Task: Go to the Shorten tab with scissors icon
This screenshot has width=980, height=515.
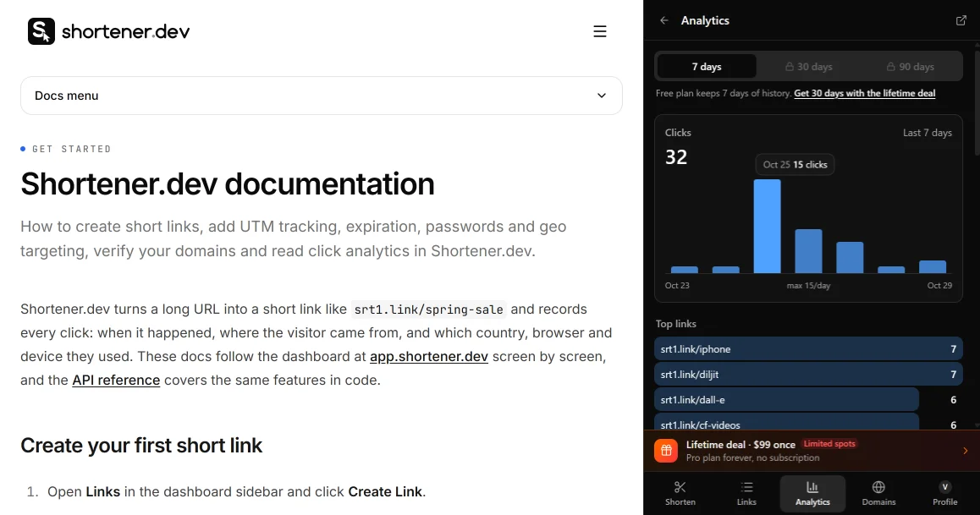Action: tap(680, 493)
